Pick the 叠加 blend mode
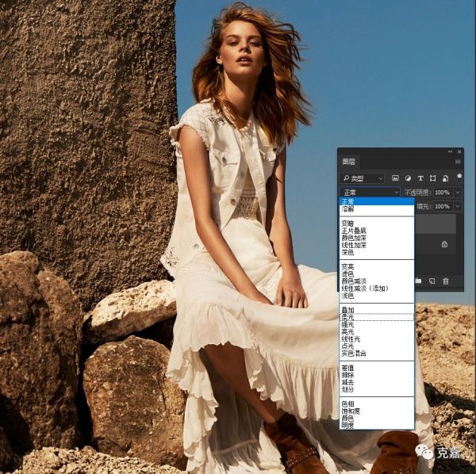Screen dimensions: 476x474 tap(347, 310)
